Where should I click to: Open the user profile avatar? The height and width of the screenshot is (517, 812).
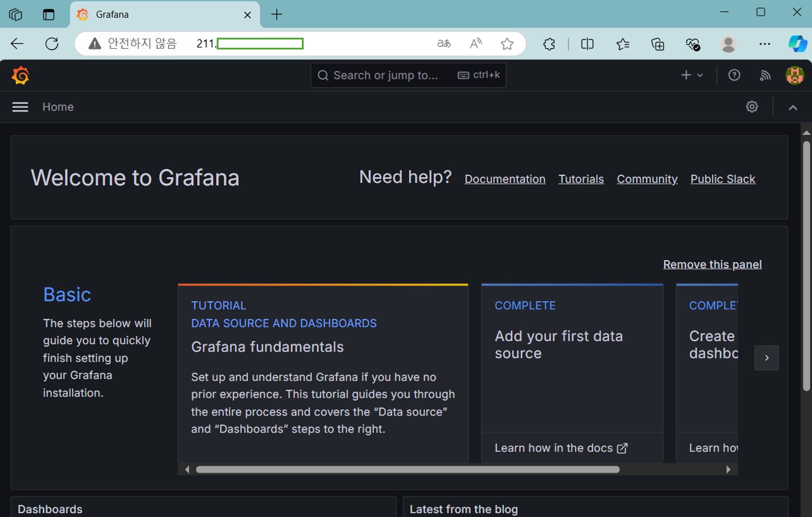pyautogui.click(x=794, y=75)
